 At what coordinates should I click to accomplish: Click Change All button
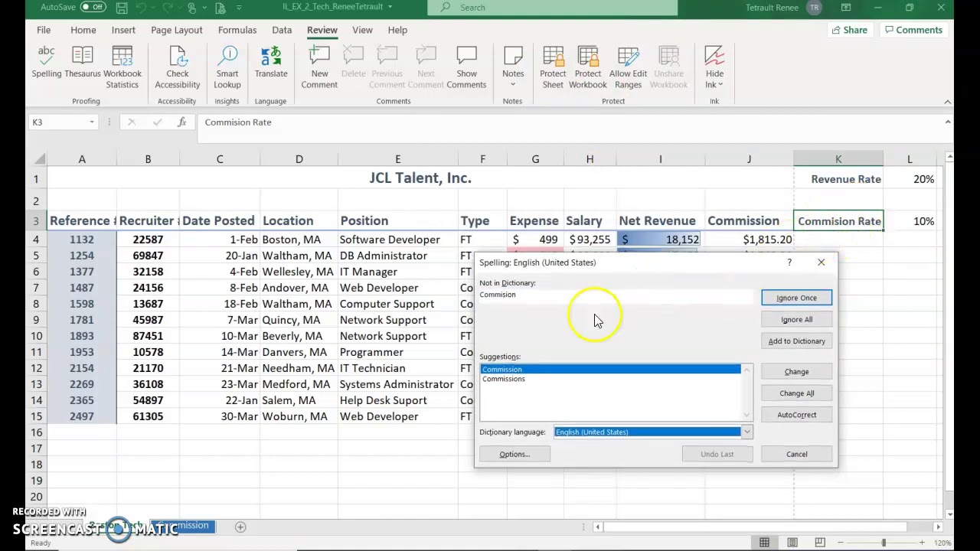pos(796,393)
